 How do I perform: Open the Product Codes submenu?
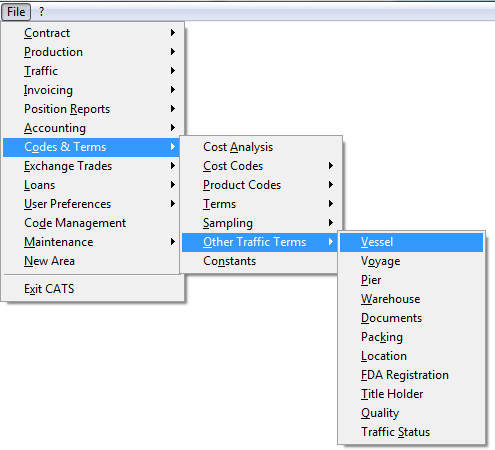pos(261,185)
